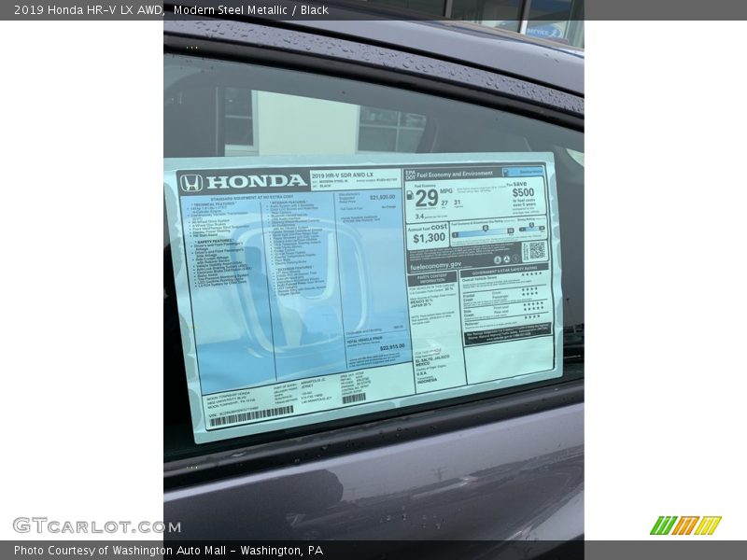Click the 'fueleconomy.gov' text on the sticker
747x560 pixels.
pos(435,266)
